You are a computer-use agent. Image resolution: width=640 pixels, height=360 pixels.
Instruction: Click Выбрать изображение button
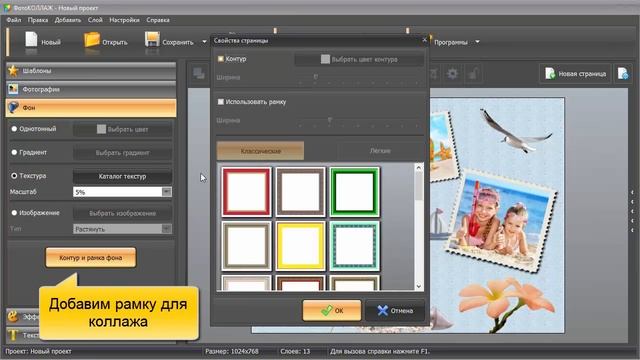(122, 213)
